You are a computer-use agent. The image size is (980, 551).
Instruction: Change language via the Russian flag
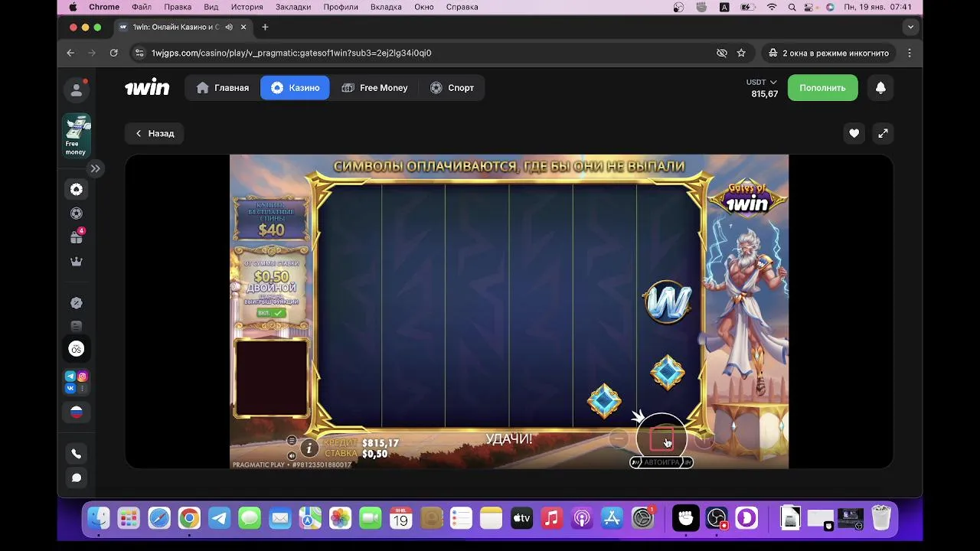pyautogui.click(x=77, y=412)
